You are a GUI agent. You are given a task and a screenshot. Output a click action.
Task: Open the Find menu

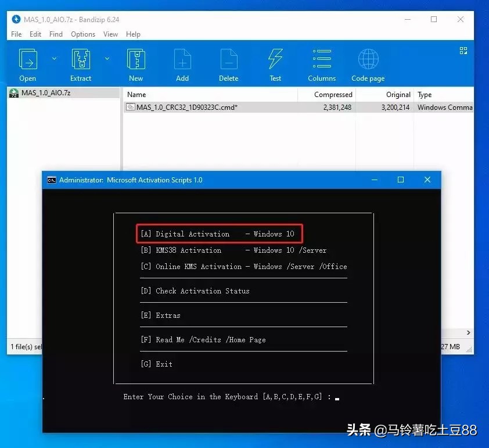(56, 34)
